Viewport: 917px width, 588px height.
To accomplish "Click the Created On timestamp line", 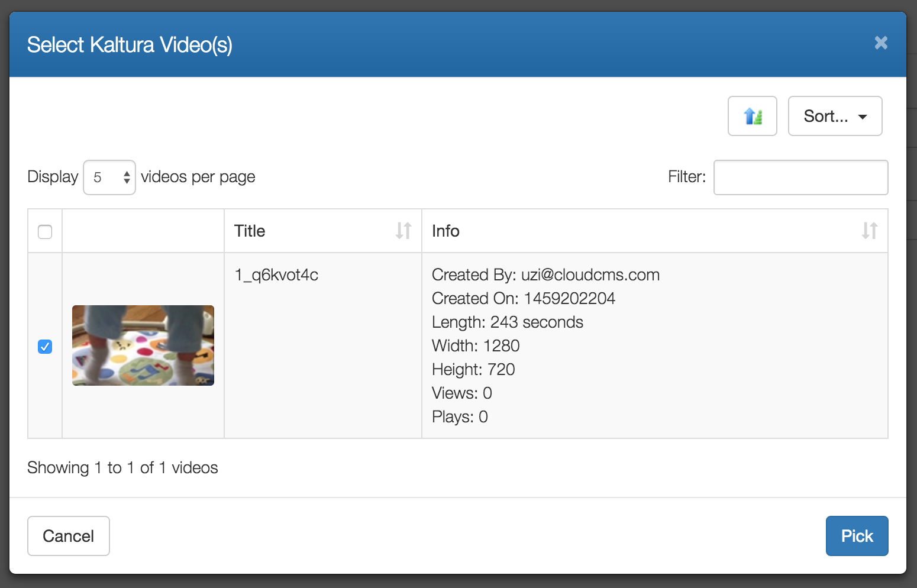I will click(523, 299).
